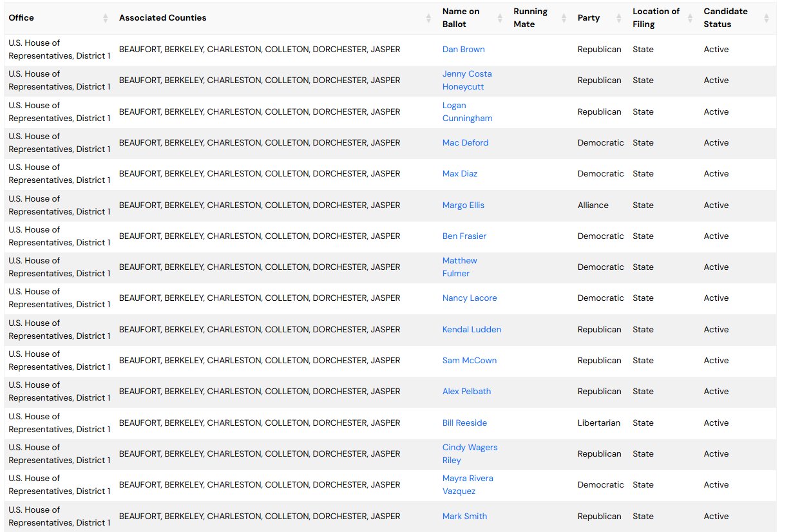791x532 pixels.
Task: Open the Jenny Costa Honeycutt link
Action: tap(466, 81)
